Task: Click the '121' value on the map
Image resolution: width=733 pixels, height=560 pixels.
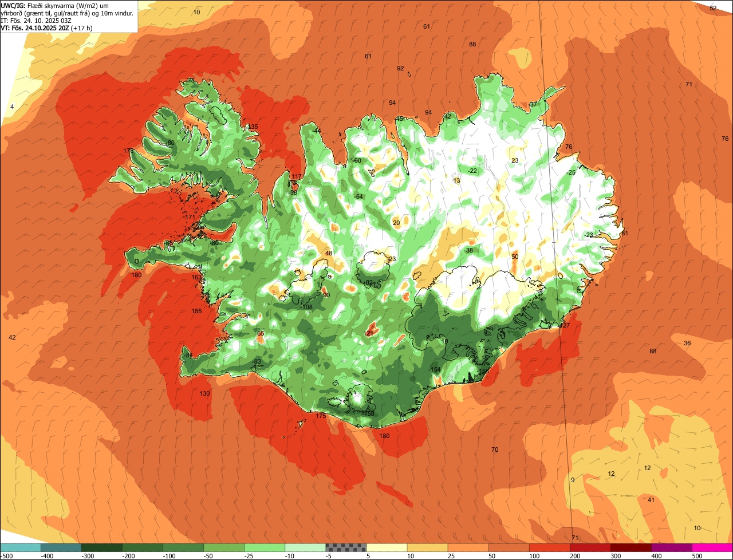Action: [369, 333]
